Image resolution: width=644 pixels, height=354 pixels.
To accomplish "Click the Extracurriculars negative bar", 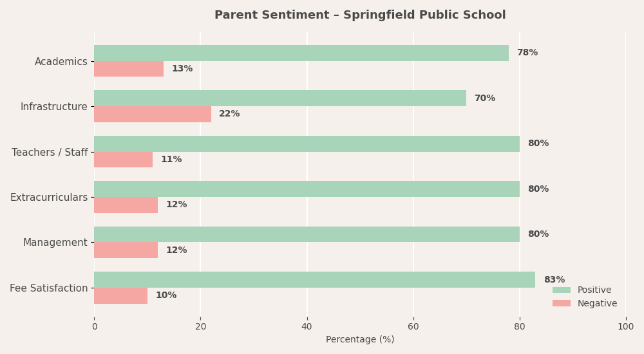I will [x=126, y=205].
